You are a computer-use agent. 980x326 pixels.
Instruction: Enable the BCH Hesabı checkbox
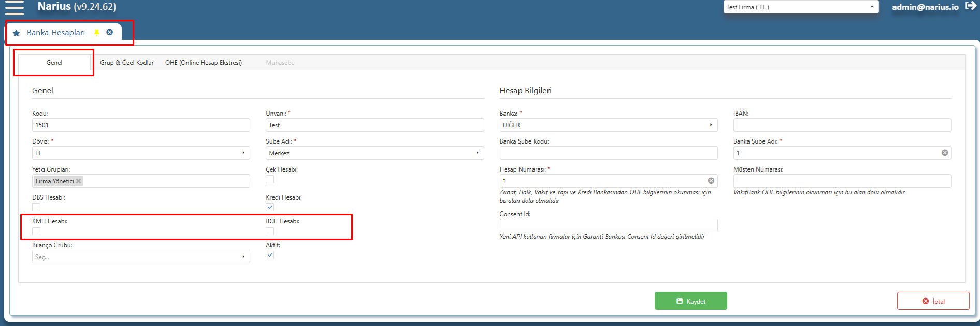[270, 231]
